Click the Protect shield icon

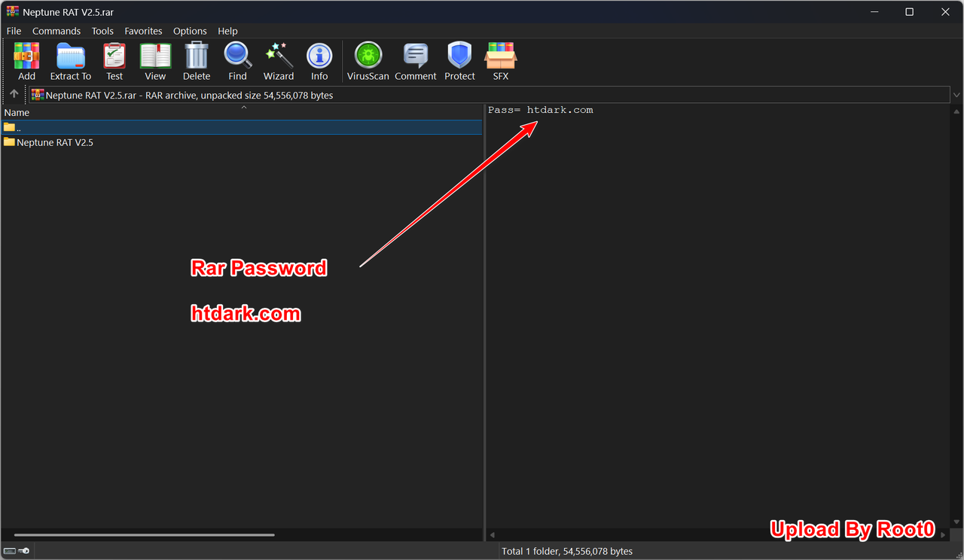459,61
